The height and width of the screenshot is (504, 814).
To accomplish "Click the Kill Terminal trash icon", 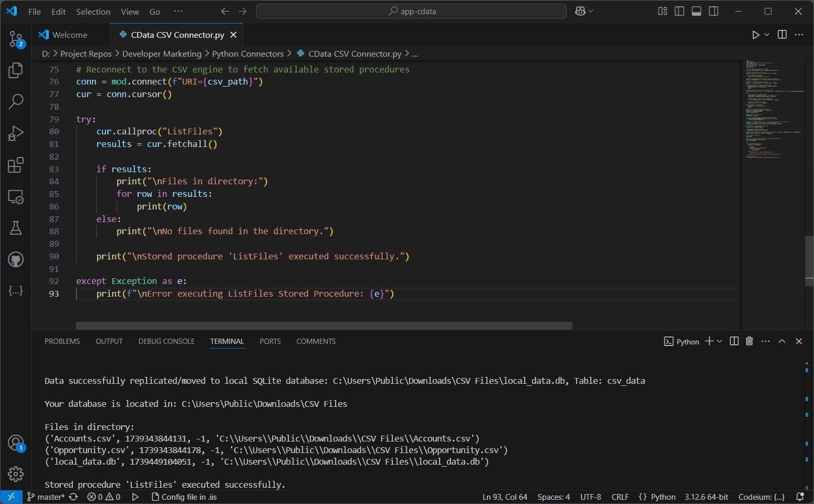I will (x=749, y=341).
